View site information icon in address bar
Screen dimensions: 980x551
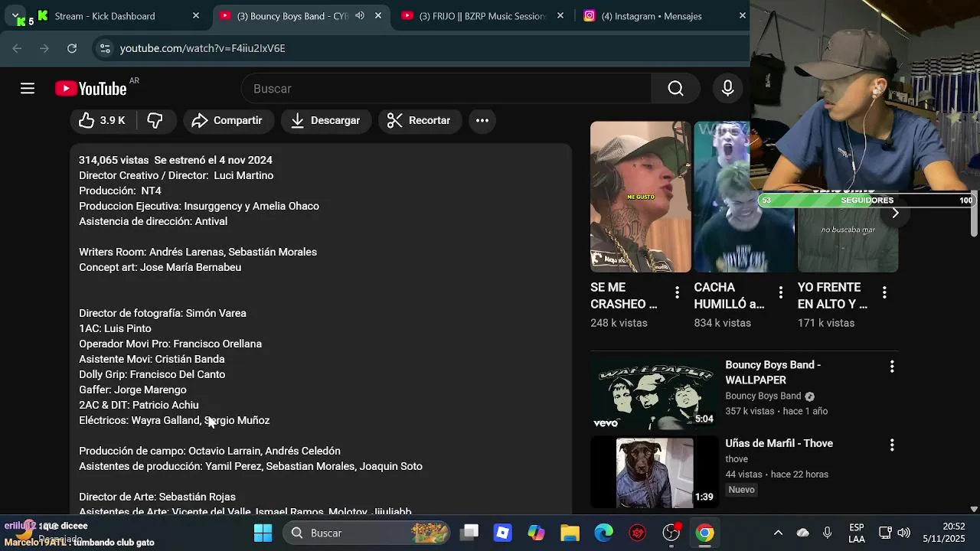(105, 48)
